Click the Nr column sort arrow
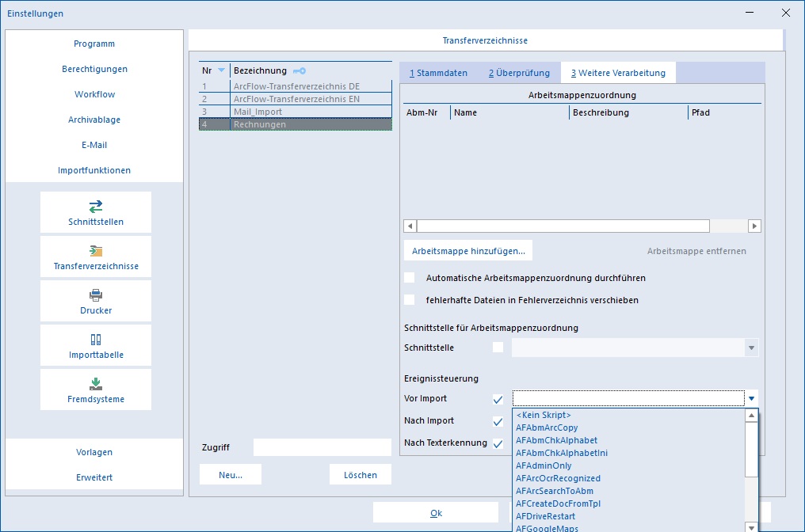 click(x=221, y=70)
